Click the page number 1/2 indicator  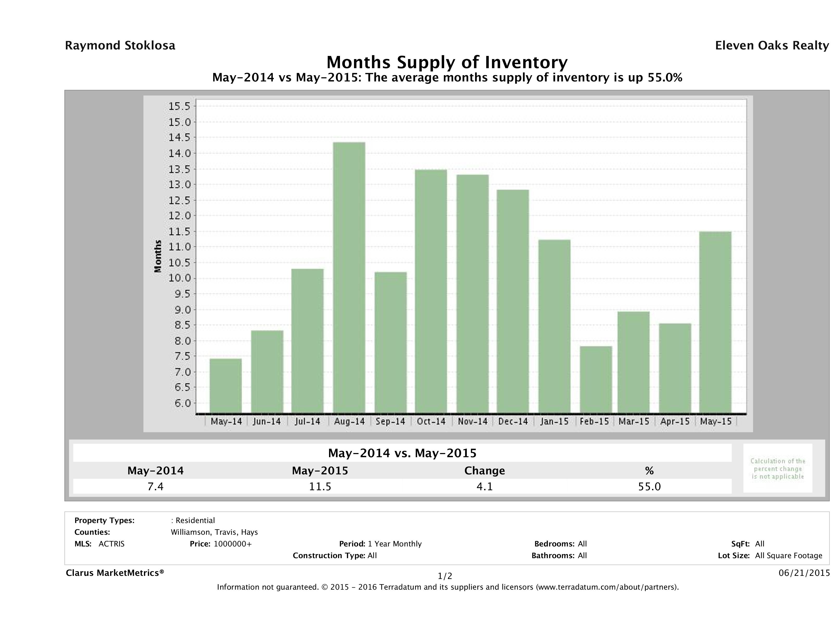click(445, 576)
